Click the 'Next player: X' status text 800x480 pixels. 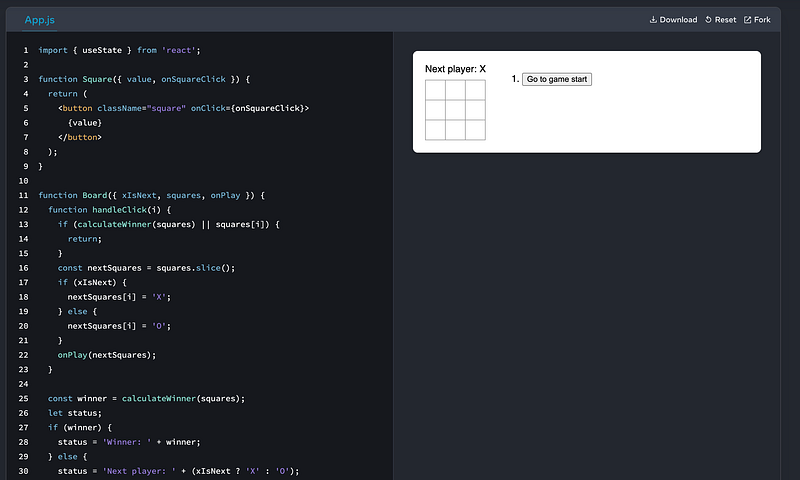coord(455,69)
